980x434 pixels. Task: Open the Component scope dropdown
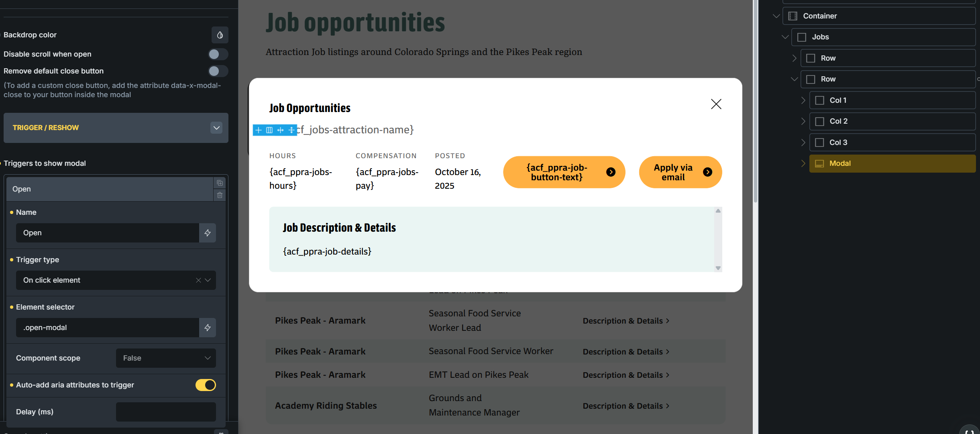[x=166, y=358]
